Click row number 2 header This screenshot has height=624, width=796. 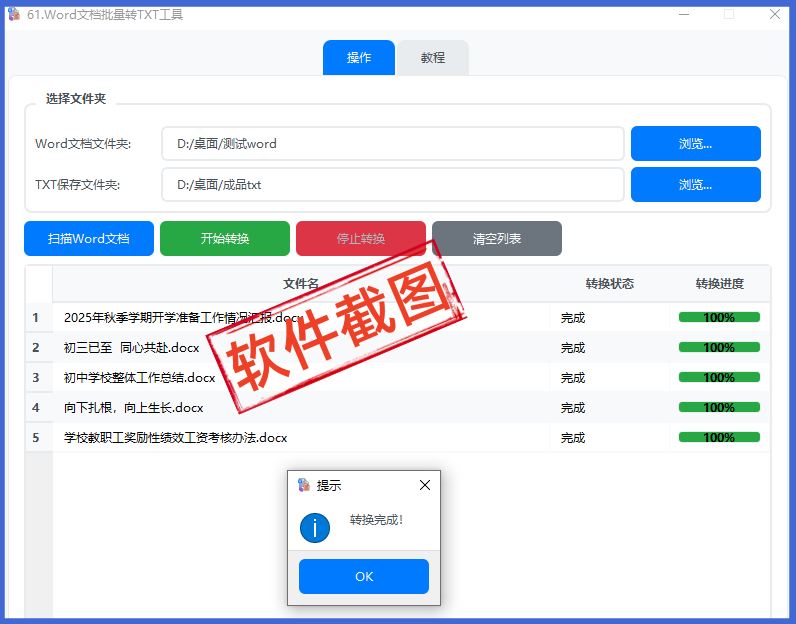pyautogui.click(x=36, y=348)
